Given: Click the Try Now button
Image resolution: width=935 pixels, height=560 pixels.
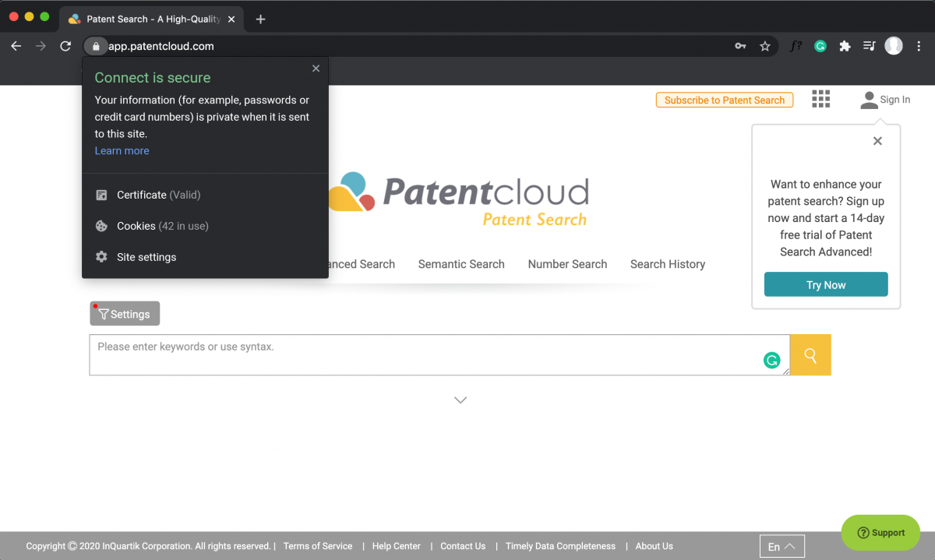Looking at the screenshot, I should click(x=826, y=284).
